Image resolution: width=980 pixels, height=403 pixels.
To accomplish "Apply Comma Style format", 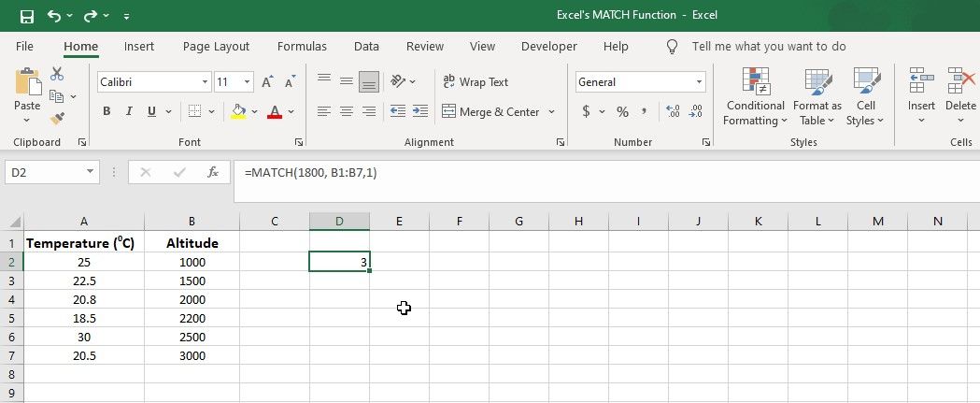I will coord(645,111).
